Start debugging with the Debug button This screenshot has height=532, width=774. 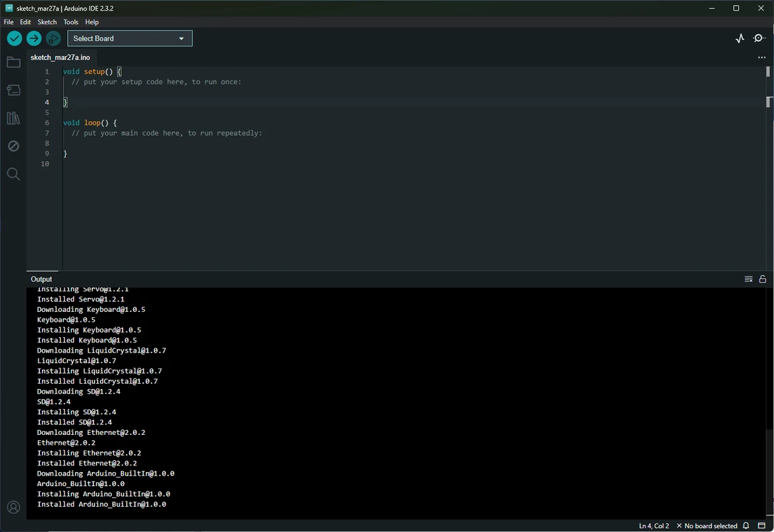(x=53, y=39)
